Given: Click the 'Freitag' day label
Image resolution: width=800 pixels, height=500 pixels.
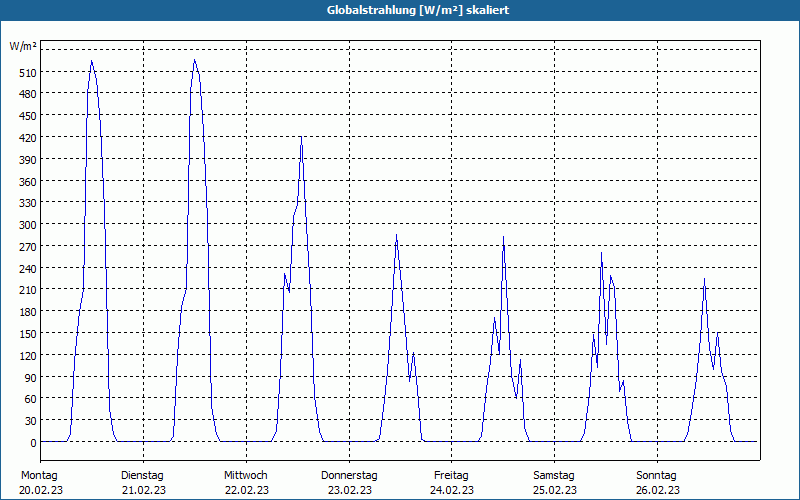Looking at the screenshot, I should click(x=451, y=476).
